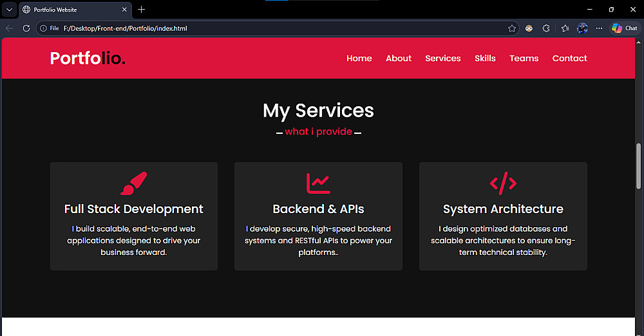Reload the page with the refresh icon

(x=26, y=28)
